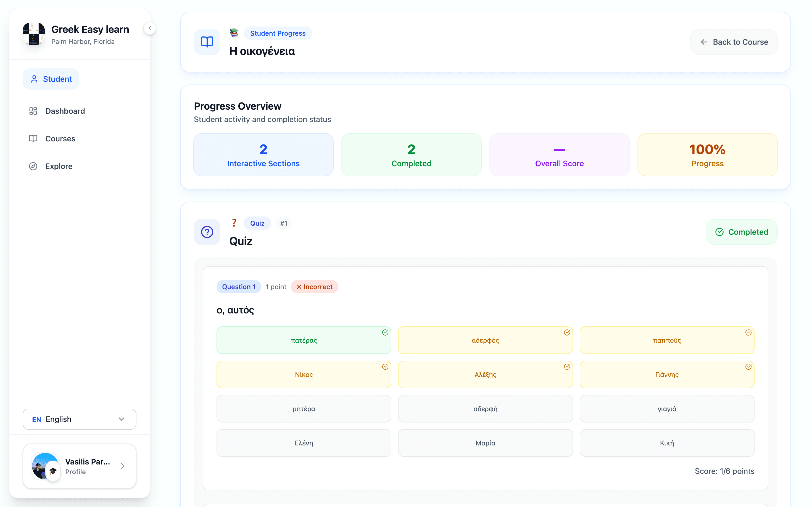Image resolution: width=812 pixels, height=507 pixels.
Task: Click the Completed status badge
Action: (742, 232)
